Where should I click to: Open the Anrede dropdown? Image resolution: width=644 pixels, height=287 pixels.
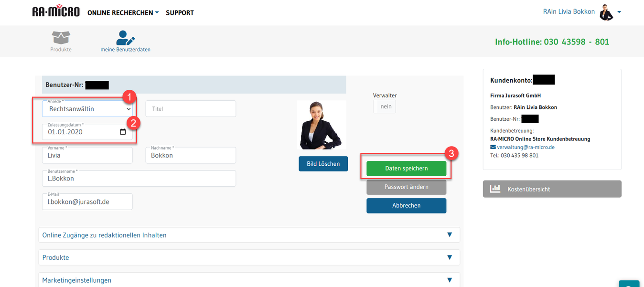tap(87, 109)
